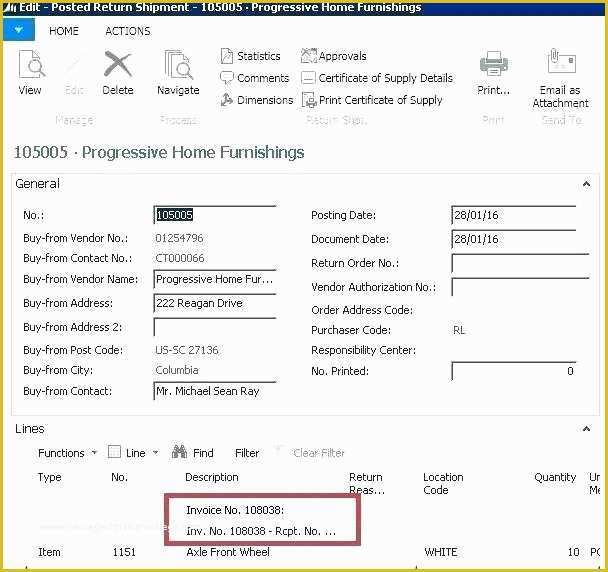Click the binoculars Find icon
Viewport: 608px width, 572px height.
tap(179, 452)
